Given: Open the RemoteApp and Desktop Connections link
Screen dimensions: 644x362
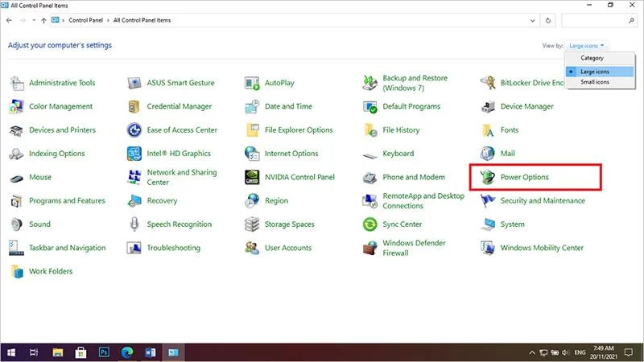Looking at the screenshot, I should tap(423, 200).
